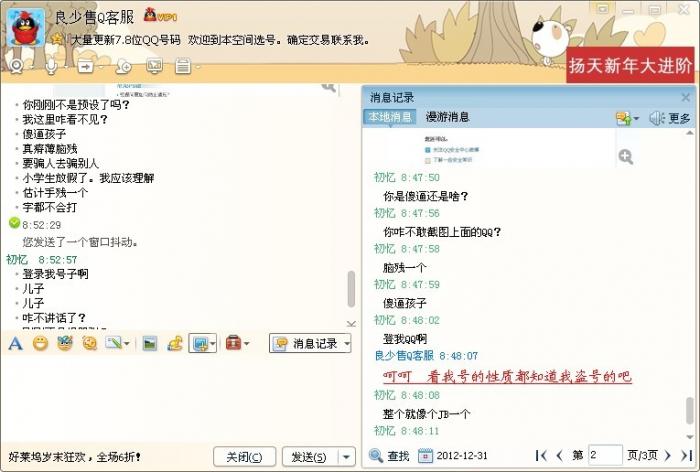This screenshot has width=700, height=472.
Task: Expand the screenshot options dropdown arrow
Action: tap(213, 343)
